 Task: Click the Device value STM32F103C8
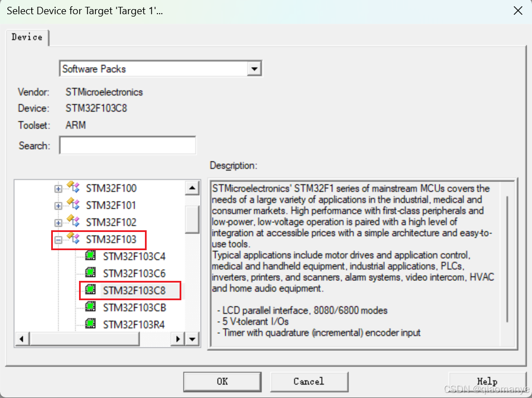pos(97,108)
